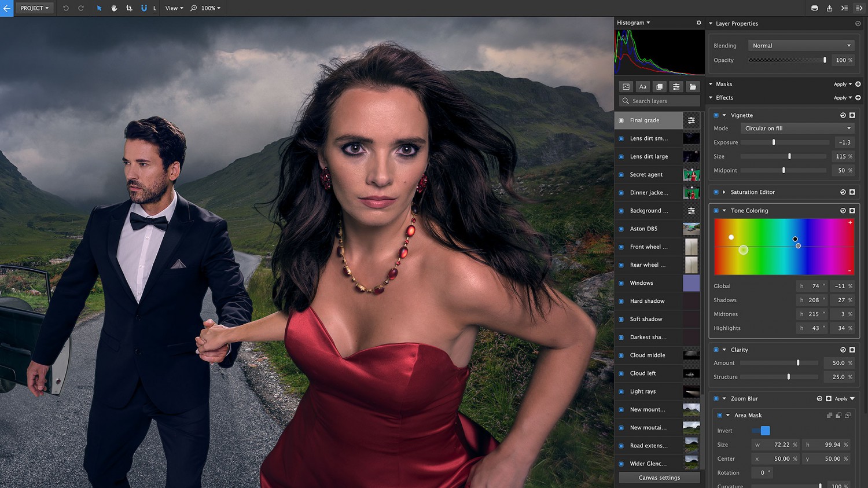868x488 pixels.
Task: Choose the crop tool in toolbar
Action: [x=129, y=8]
